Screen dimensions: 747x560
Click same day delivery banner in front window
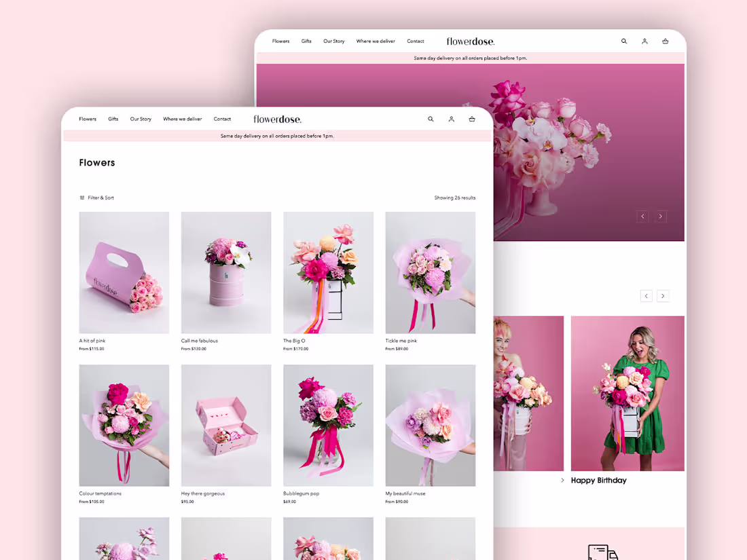pos(277,136)
